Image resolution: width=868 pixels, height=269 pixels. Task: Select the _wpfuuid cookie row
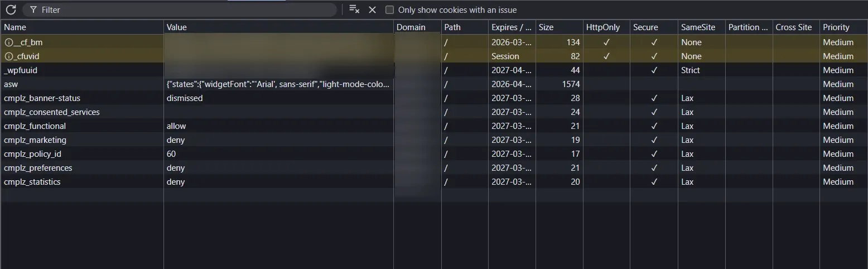click(x=21, y=70)
